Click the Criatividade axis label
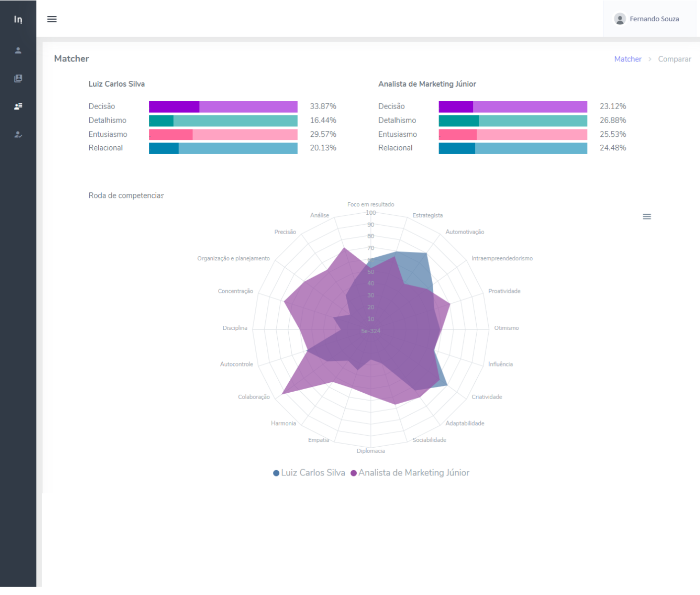The image size is (700, 595). pos(487,397)
